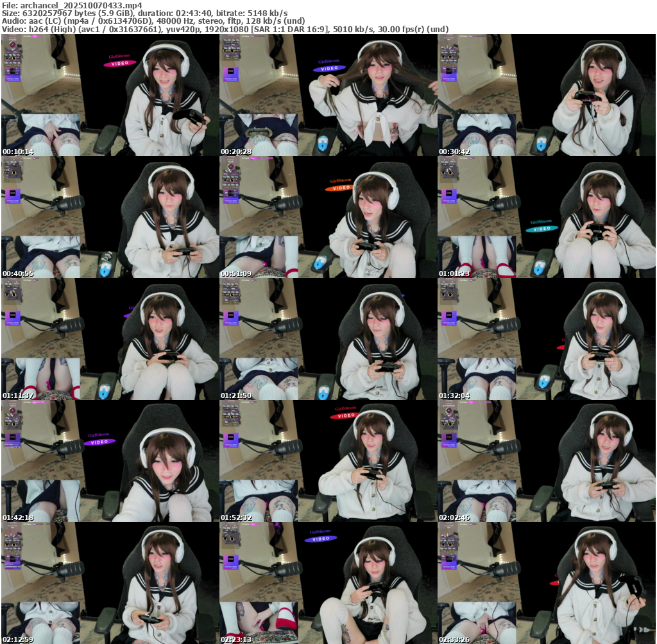This screenshot has height=644, width=657.
Task: Click the orange VIDEO badge in the 00:51:09 frame
Action: tap(341, 187)
